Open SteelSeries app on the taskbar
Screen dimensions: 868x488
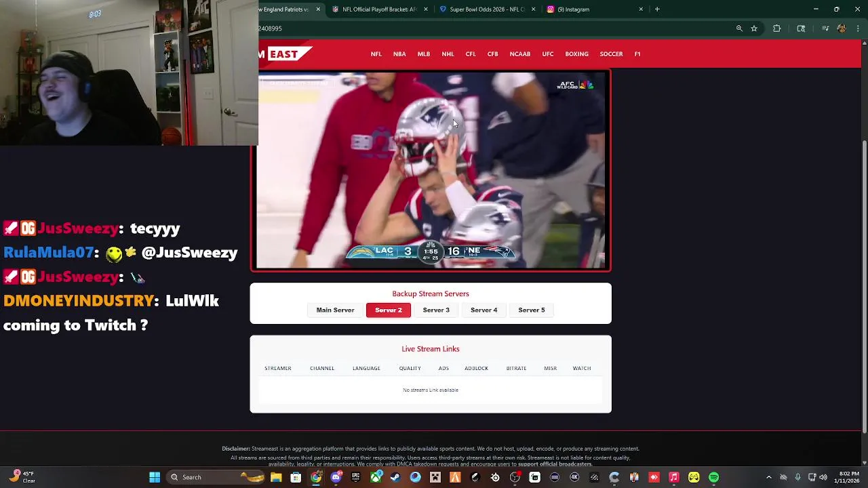coord(495,477)
